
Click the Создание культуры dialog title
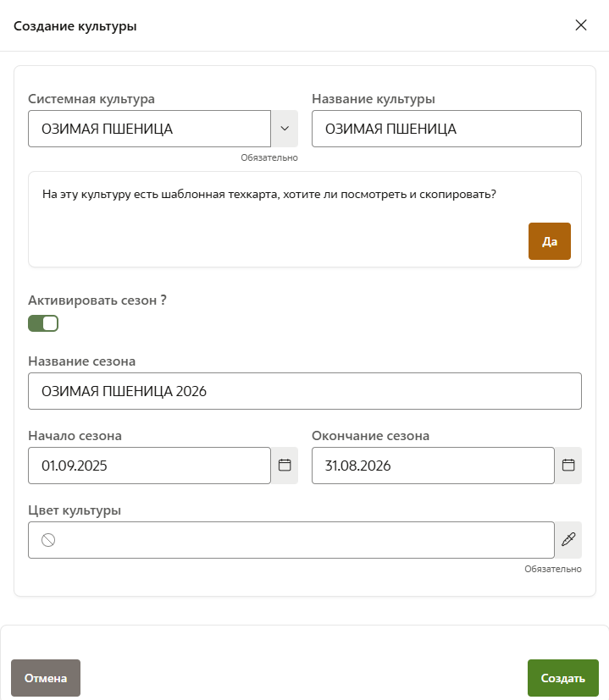pos(75,26)
